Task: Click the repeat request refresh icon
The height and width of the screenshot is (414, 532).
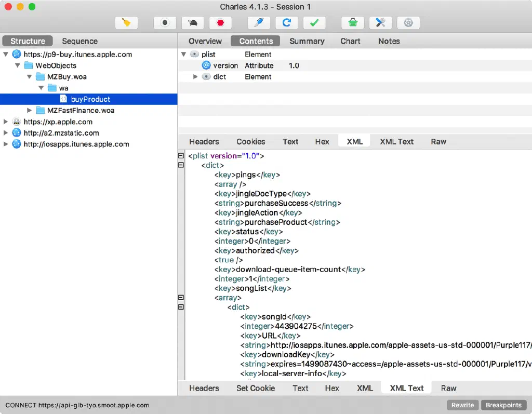Action: [x=286, y=23]
